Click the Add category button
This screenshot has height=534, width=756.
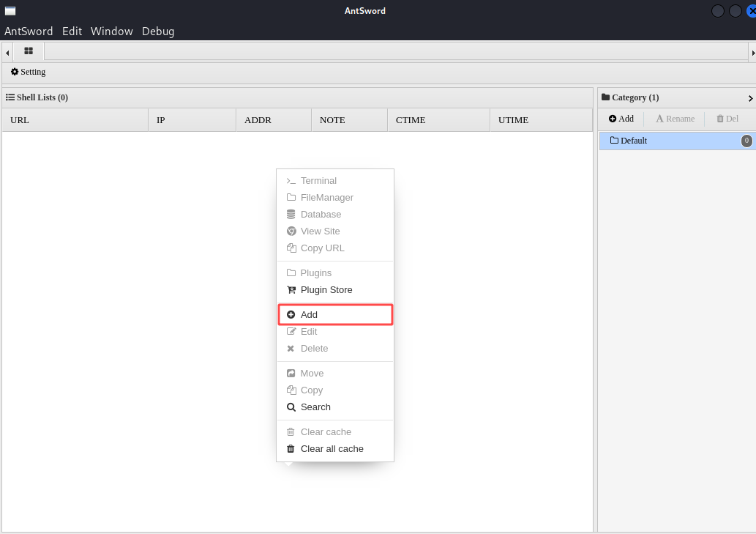[x=621, y=119]
